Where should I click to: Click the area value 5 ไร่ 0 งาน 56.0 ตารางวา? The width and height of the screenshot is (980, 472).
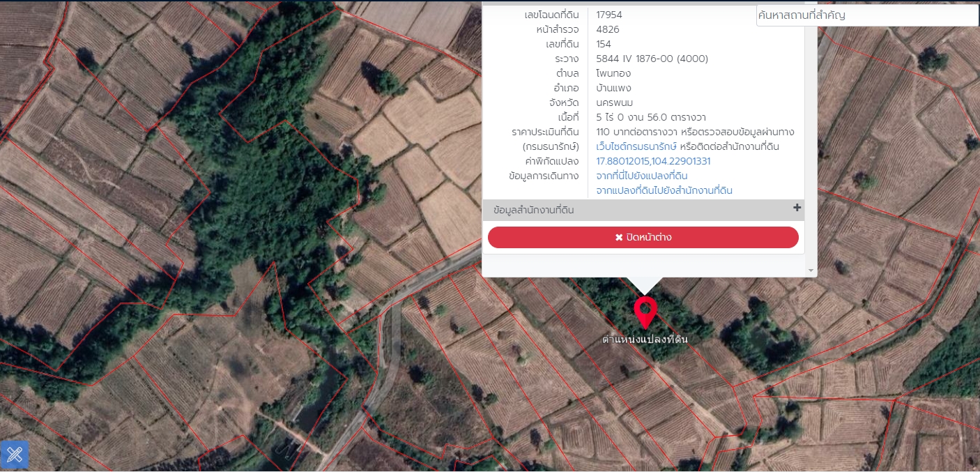coord(651,117)
